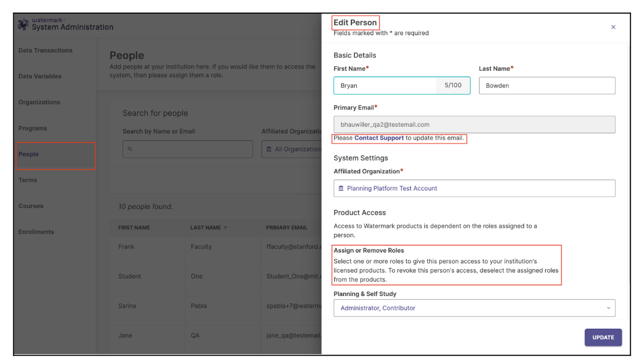Click last name 'QA' cell
The width and height of the screenshot is (644, 362).
coord(195,336)
